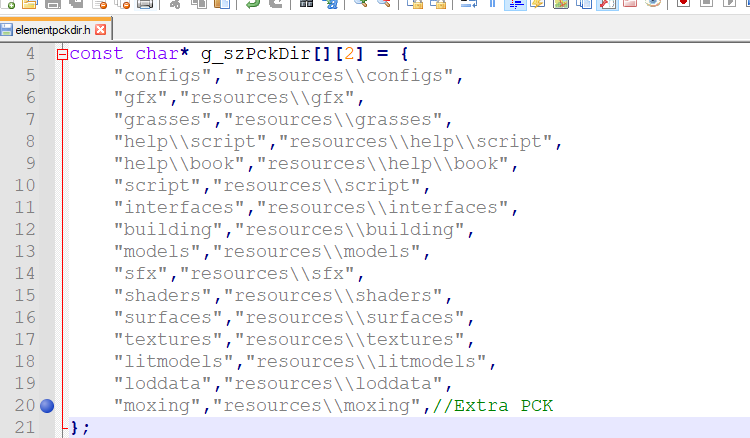750x438 pixels.
Task: Click the 'const' keyword on line 4
Action: point(97,54)
